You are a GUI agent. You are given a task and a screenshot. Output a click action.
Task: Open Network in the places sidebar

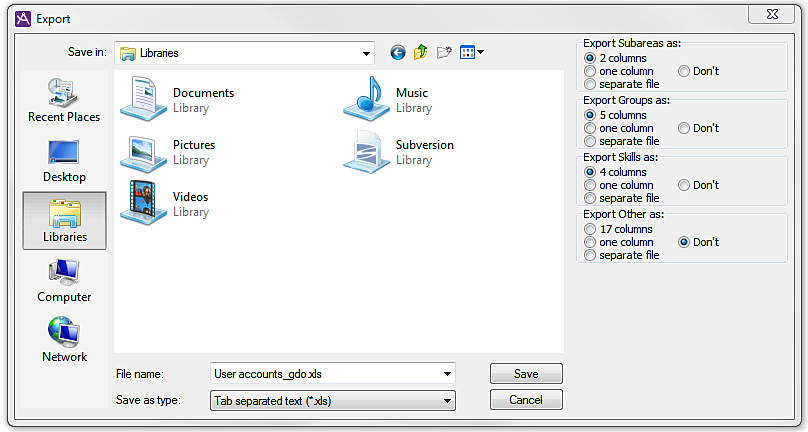(64, 341)
